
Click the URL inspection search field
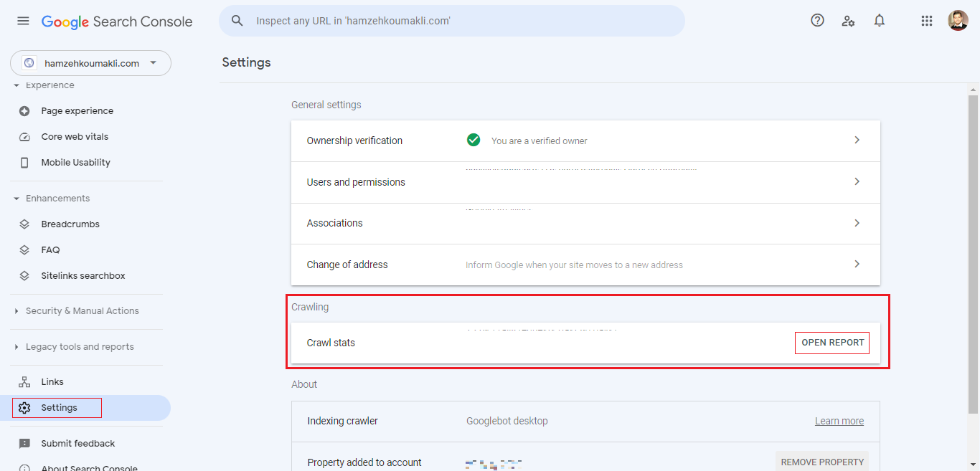coord(459,21)
